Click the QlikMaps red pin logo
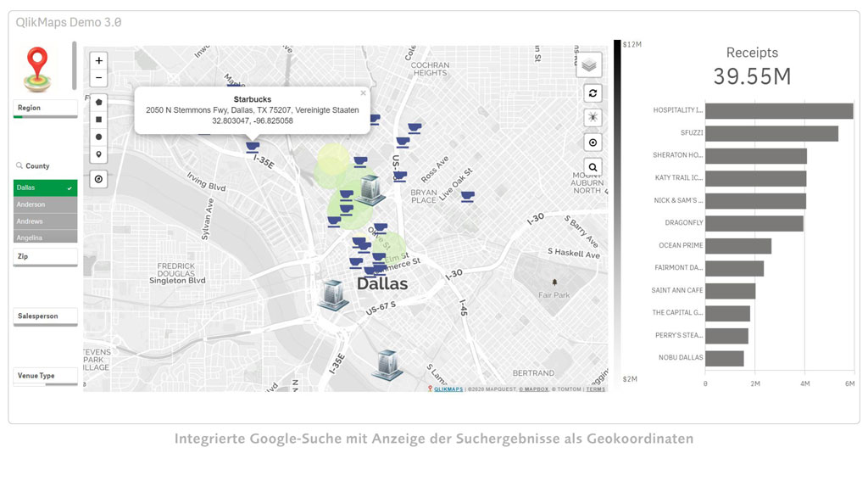The height and width of the screenshot is (481, 868). pyautogui.click(x=37, y=70)
